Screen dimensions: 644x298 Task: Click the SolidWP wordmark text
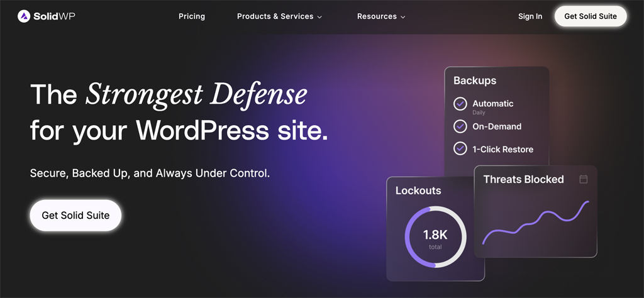point(54,16)
